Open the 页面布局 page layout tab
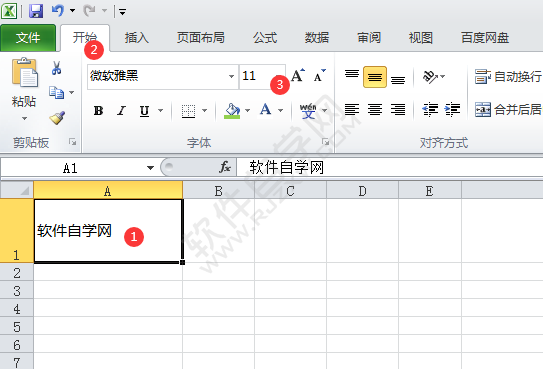 (x=201, y=37)
